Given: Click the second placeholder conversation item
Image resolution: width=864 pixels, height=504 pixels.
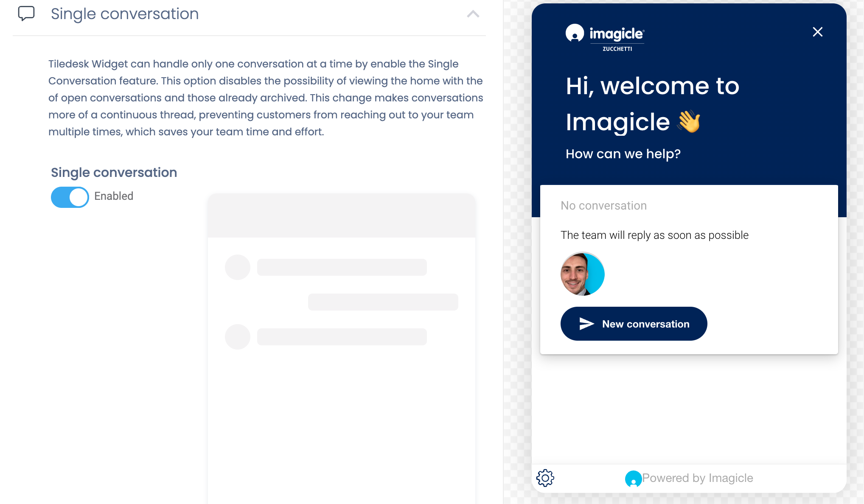Looking at the screenshot, I should (342, 336).
